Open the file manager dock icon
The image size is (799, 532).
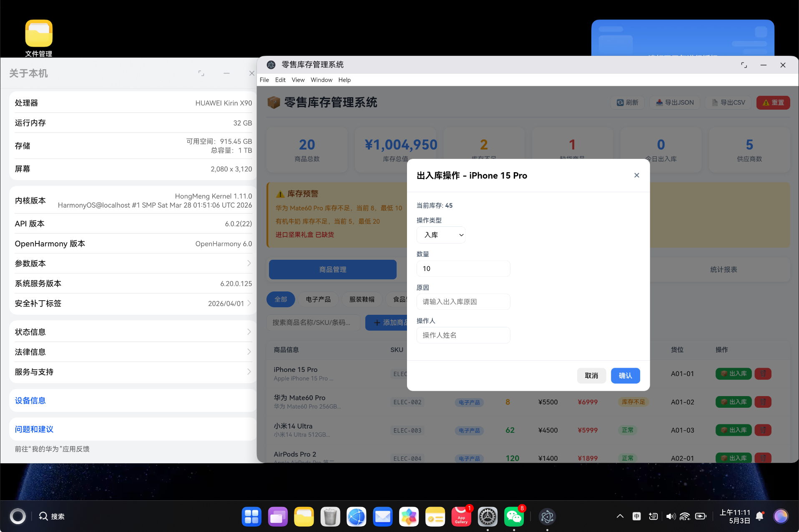point(304,517)
